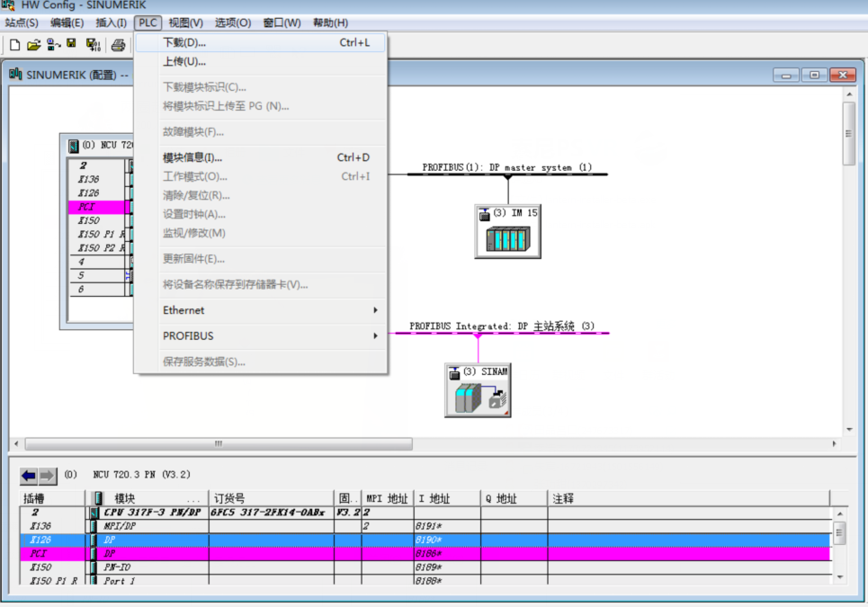The width and height of the screenshot is (868, 607).
Task: Click the Open folder toolbar icon
Action: (x=34, y=45)
